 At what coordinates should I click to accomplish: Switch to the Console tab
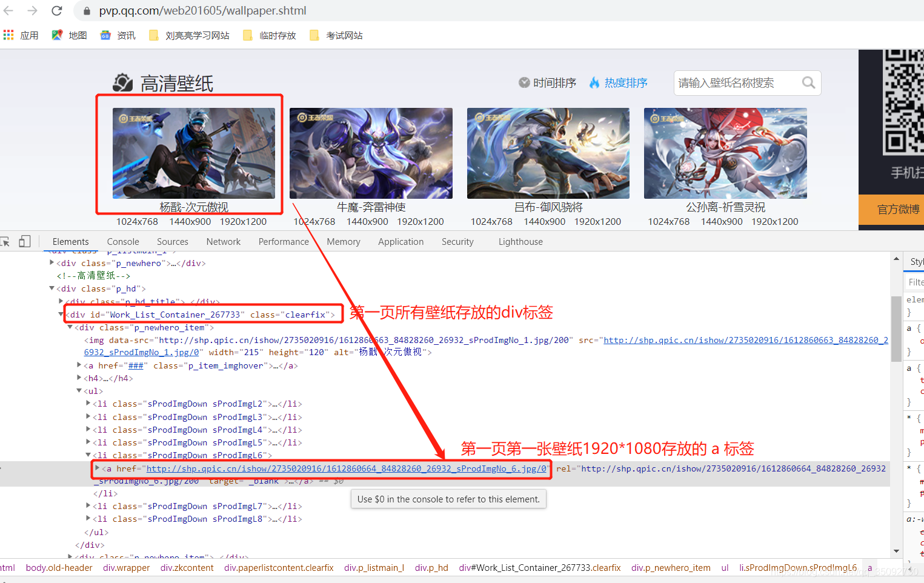point(123,242)
